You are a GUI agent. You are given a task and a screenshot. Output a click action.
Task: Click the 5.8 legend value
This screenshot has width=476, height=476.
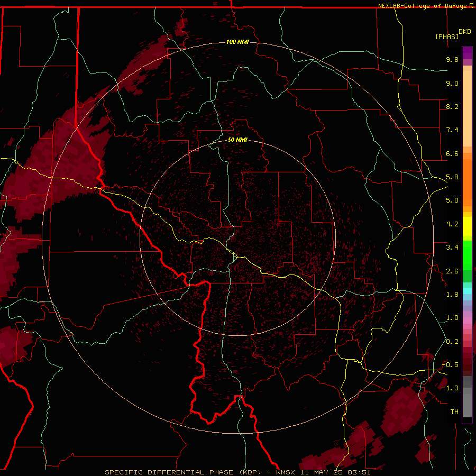click(x=452, y=177)
